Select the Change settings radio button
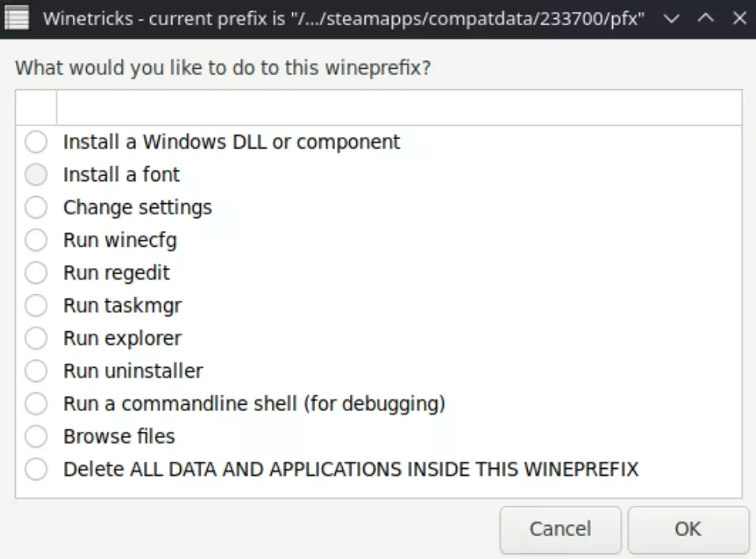 pyautogui.click(x=36, y=208)
